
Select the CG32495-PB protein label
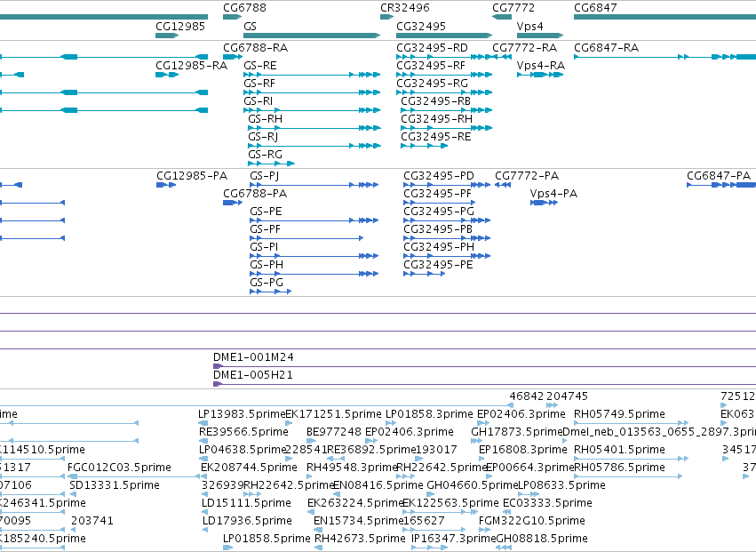(438, 229)
